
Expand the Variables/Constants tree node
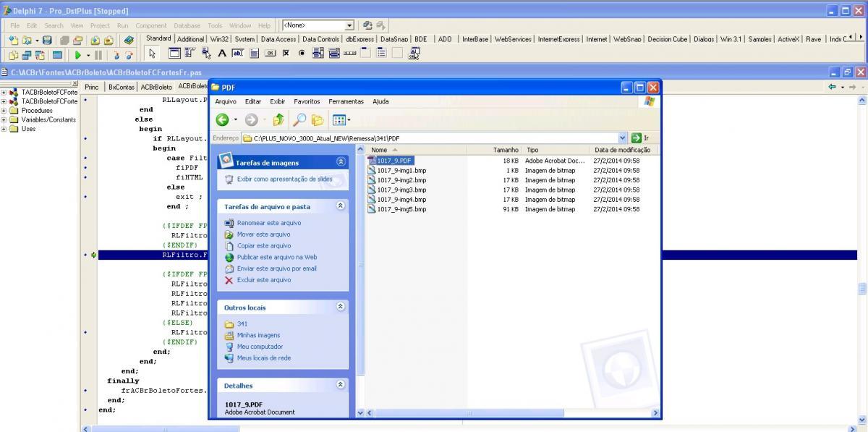[4, 120]
